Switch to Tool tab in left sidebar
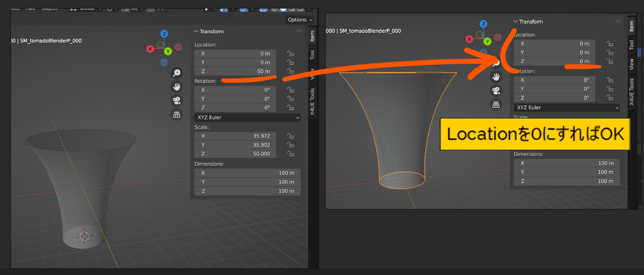 (x=312, y=54)
